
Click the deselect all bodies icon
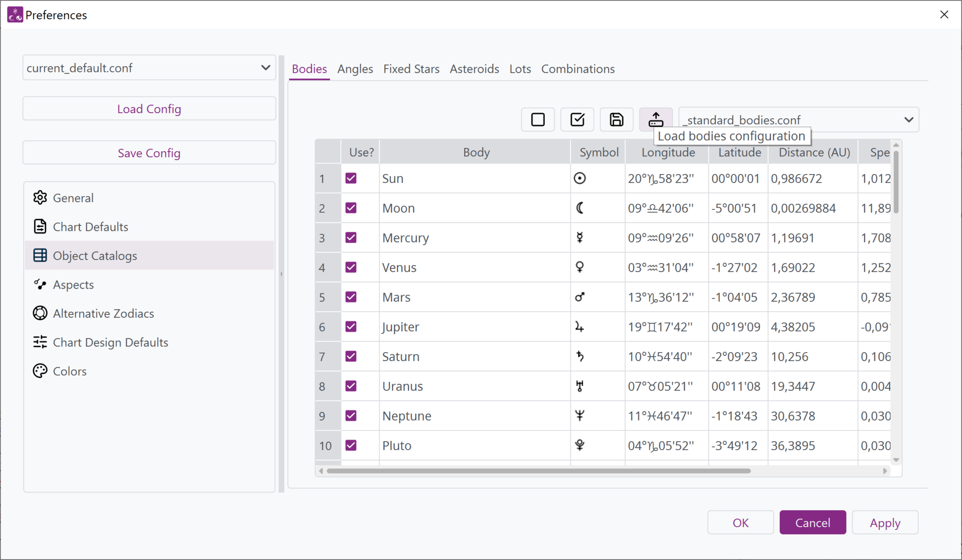tap(538, 120)
